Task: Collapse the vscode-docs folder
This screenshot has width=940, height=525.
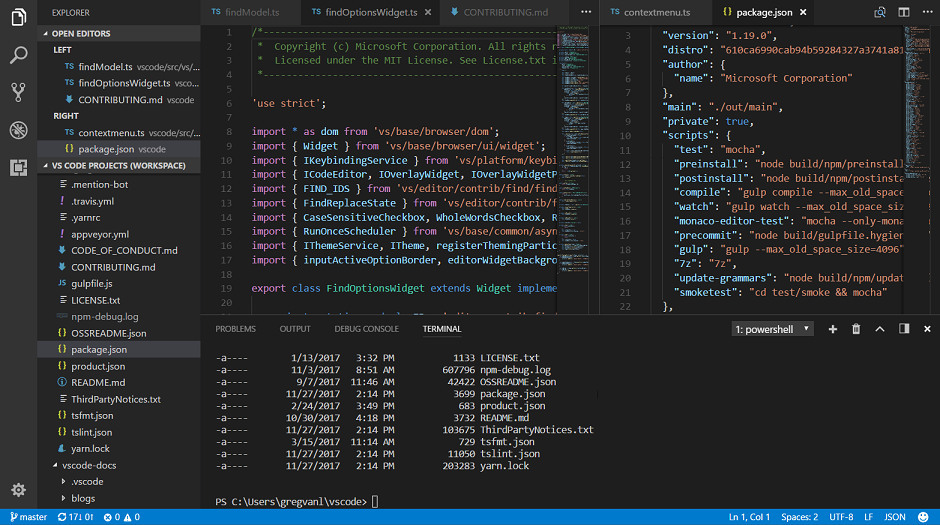Action: pyautogui.click(x=119, y=465)
